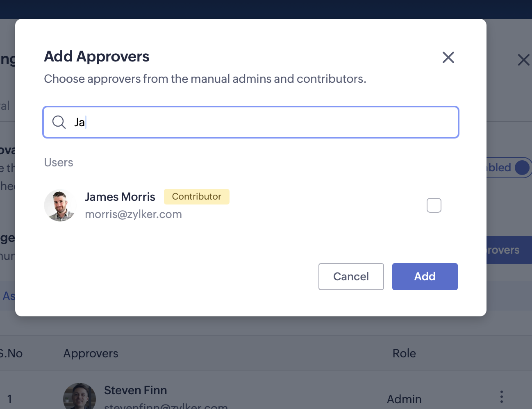Select the James Morris name

120,197
